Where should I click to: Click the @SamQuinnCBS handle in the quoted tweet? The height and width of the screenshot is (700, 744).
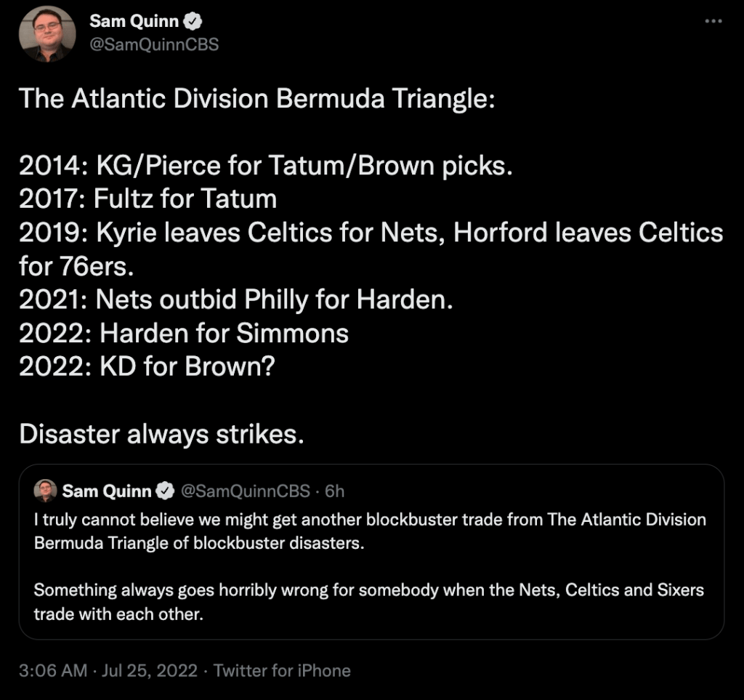pos(244,491)
